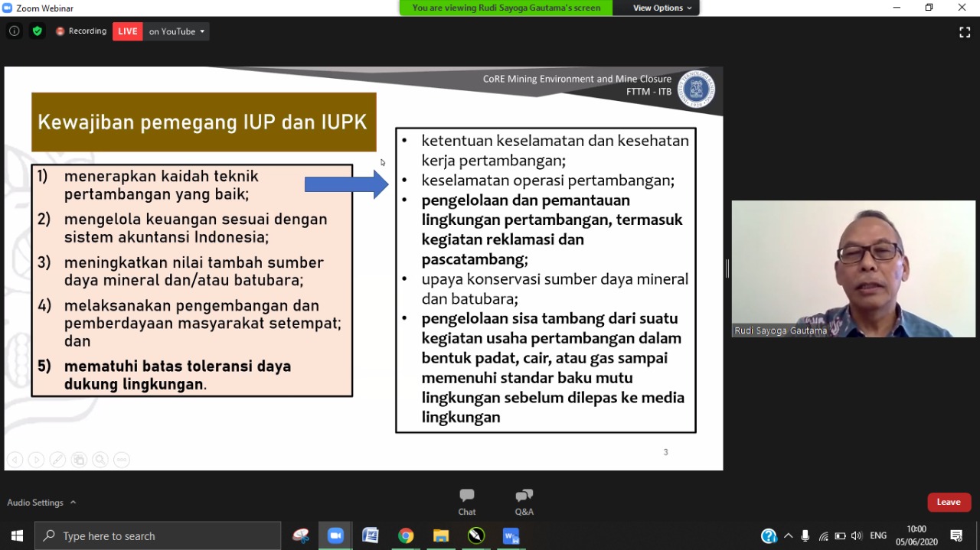Click the see all slides icon
Screen dimensions: 980x550
pyautogui.click(x=79, y=460)
